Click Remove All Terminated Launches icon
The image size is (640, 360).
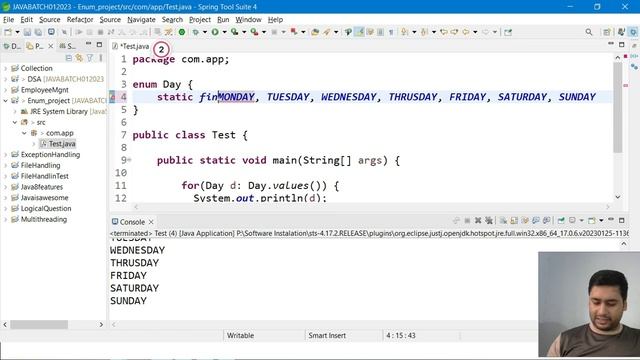[x=489, y=220]
